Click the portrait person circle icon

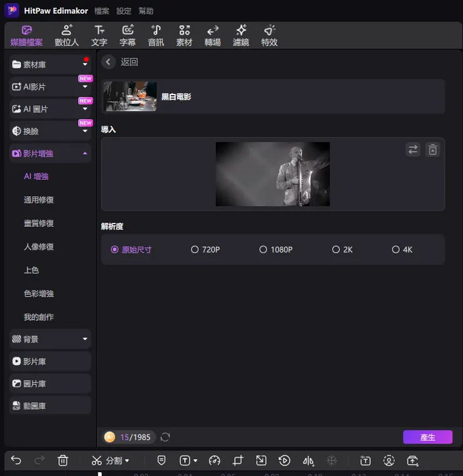[x=389, y=460]
